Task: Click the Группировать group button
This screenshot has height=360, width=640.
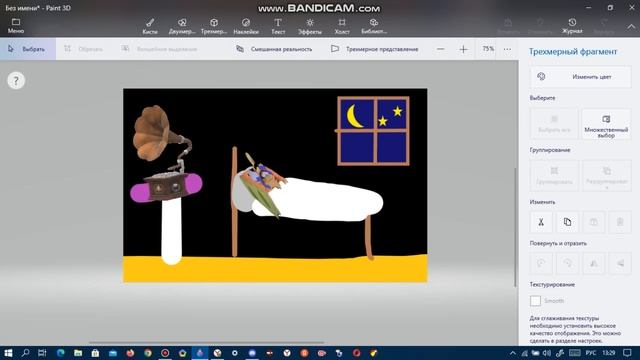Action: (554, 176)
